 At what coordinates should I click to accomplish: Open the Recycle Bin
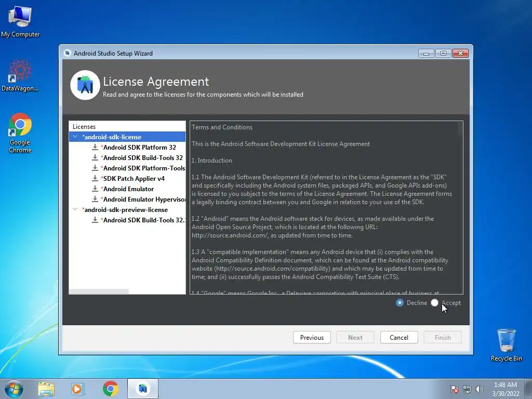point(506,344)
